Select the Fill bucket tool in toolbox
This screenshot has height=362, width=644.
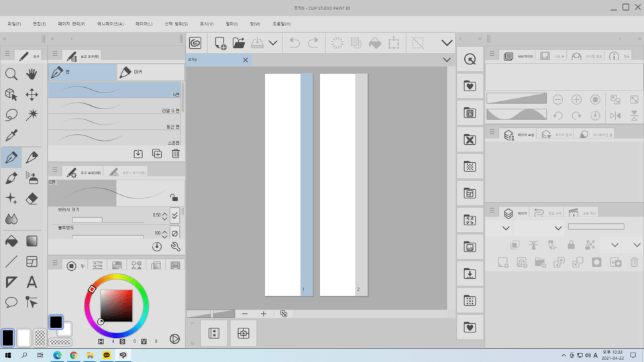pos(11,241)
